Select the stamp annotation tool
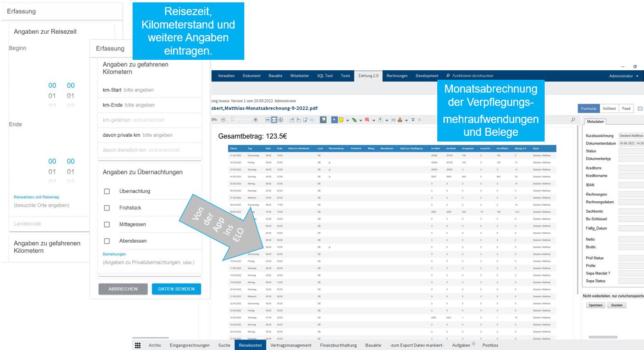 coord(400,120)
